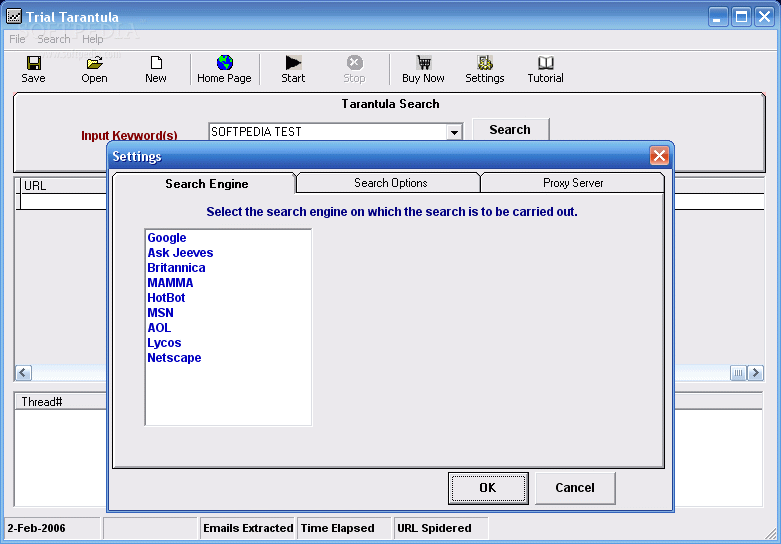Maximize the Trial Tarantula window
This screenshot has height=544, width=781.
(741, 17)
